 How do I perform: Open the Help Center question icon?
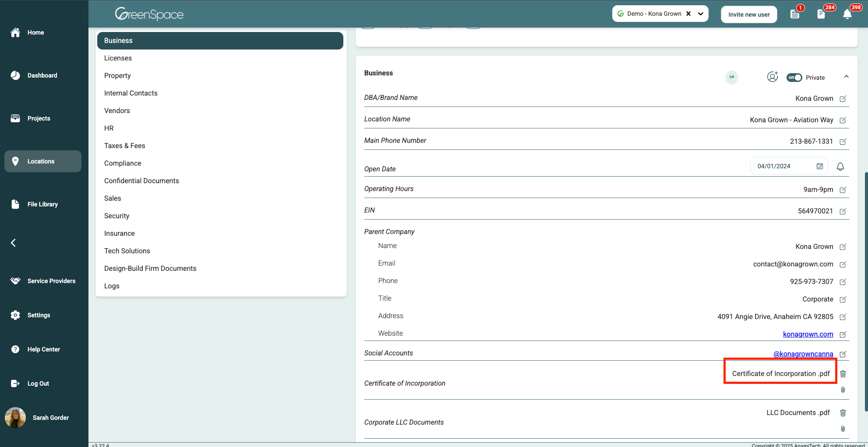[15, 349]
